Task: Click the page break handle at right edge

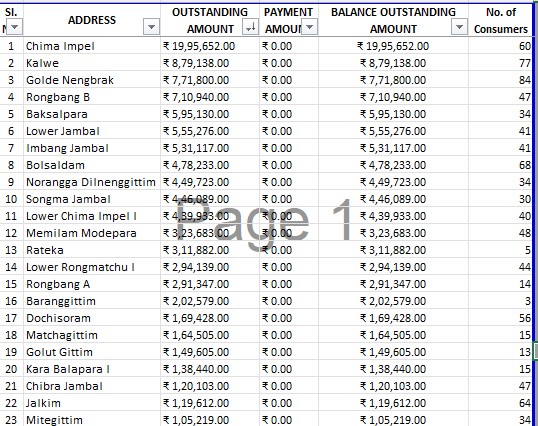Action: [536, 351]
